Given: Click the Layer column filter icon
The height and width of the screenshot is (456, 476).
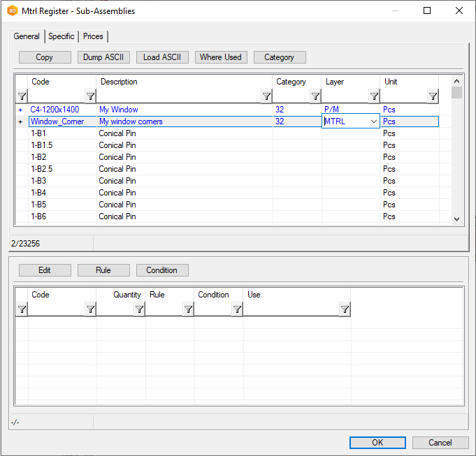Looking at the screenshot, I should point(374,96).
